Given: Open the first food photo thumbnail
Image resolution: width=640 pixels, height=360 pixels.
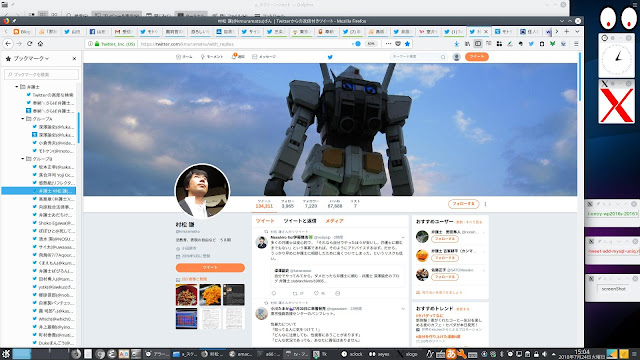Looking at the screenshot, I should tap(187, 295).
